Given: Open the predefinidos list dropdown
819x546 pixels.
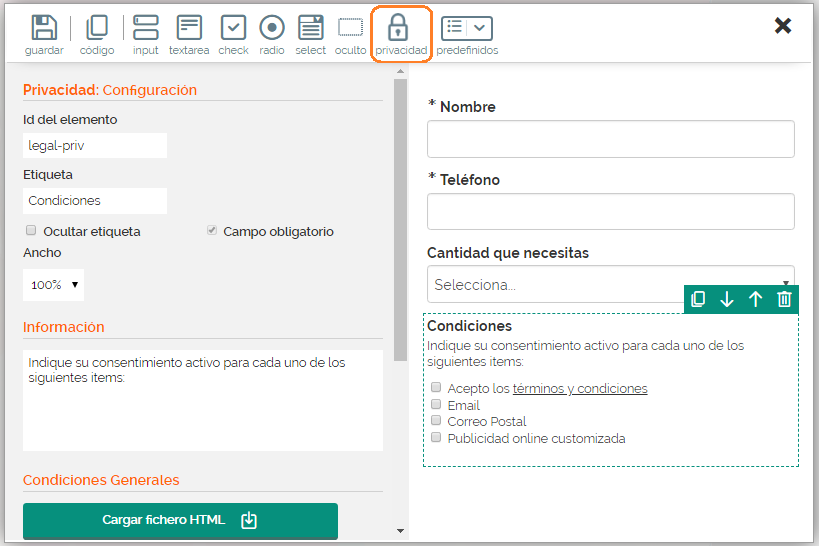Looking at the screenshot, I should click(x=467, y=28).
